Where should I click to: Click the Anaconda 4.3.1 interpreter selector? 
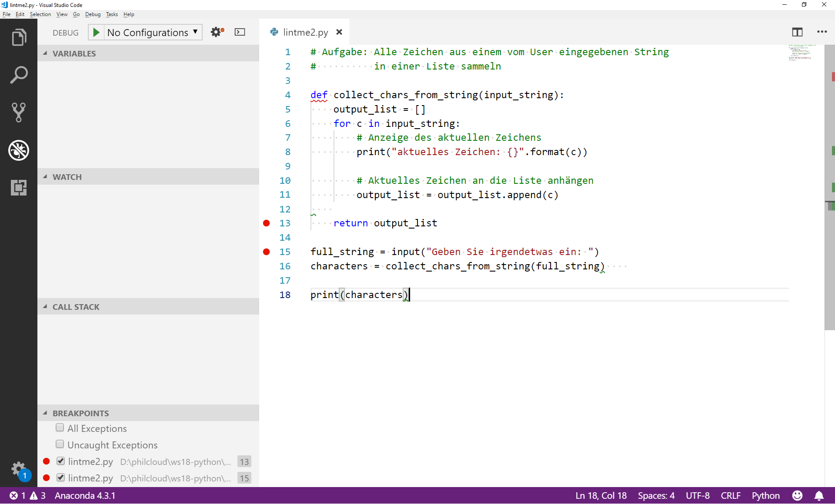click(85, 496)
